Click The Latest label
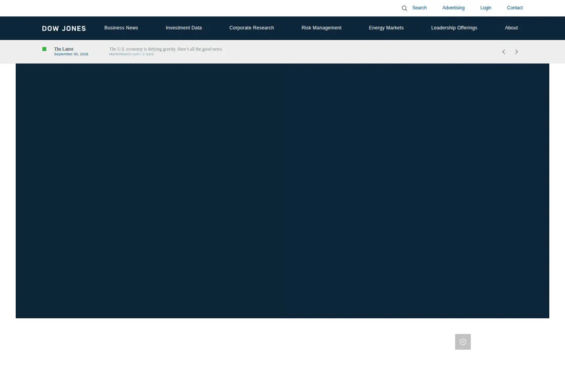565x392 pixels. coord(64,49)
